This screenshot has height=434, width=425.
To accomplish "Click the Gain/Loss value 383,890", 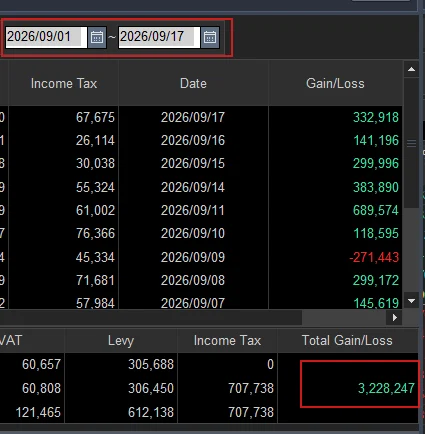I will (x=376, y=187).
